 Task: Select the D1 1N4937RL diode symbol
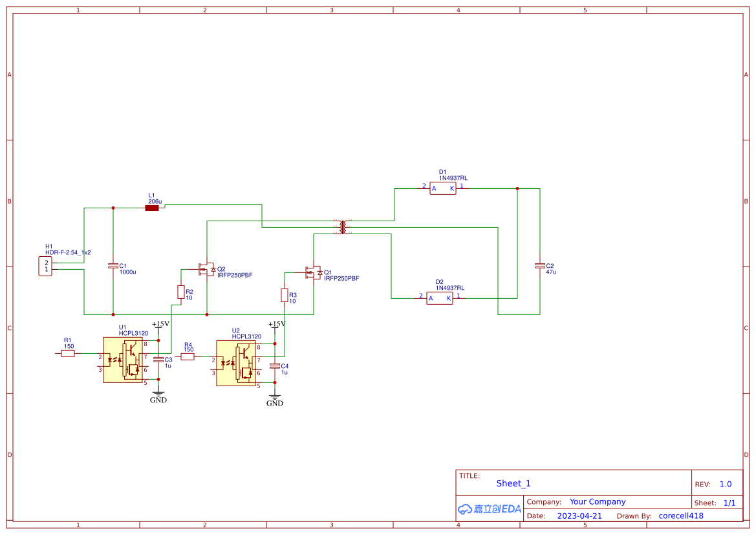442,188
